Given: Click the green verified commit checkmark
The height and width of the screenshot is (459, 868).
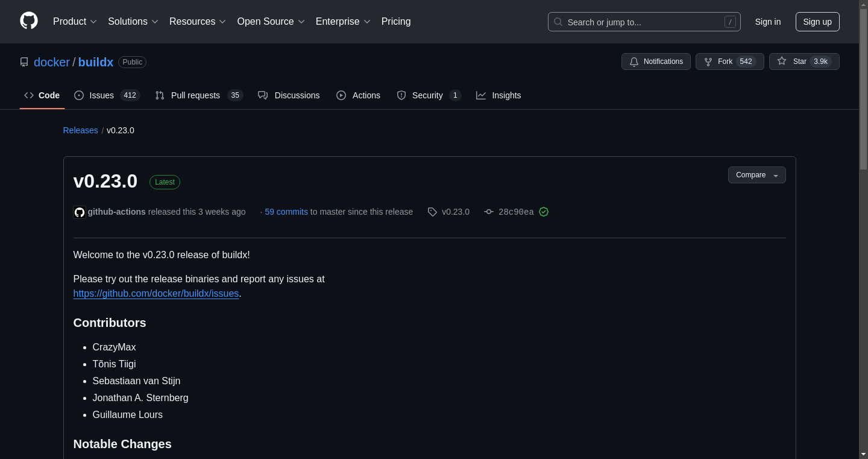Looking at the screenshot, I should (x=544, y=212).
